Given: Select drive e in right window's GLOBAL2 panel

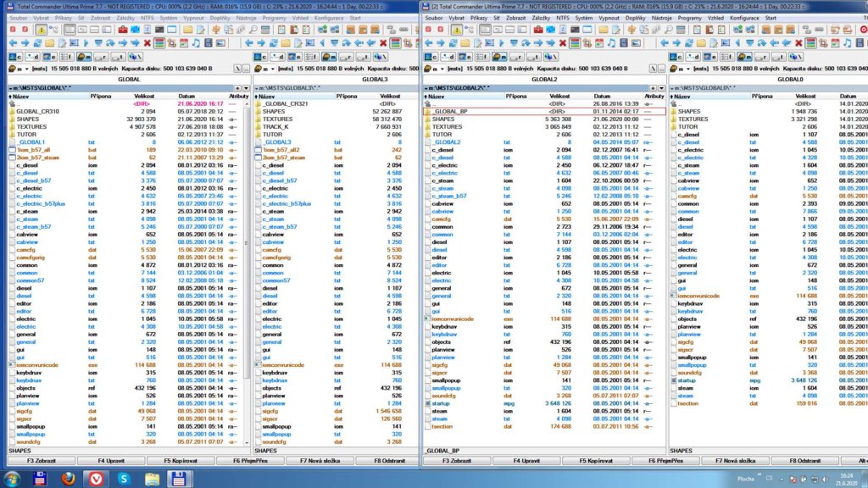Looking at the screenshot, I should pos(465,57).
